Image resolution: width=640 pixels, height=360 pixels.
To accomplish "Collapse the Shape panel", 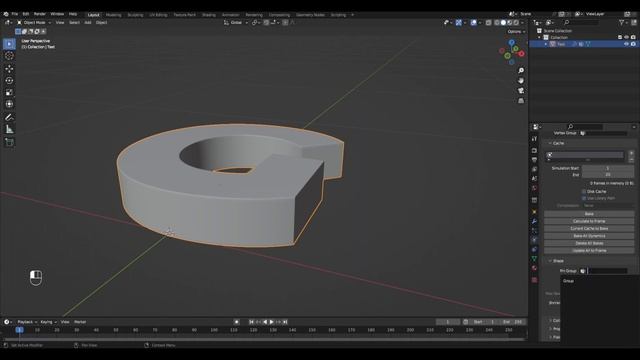I will [x=550, y=261].
